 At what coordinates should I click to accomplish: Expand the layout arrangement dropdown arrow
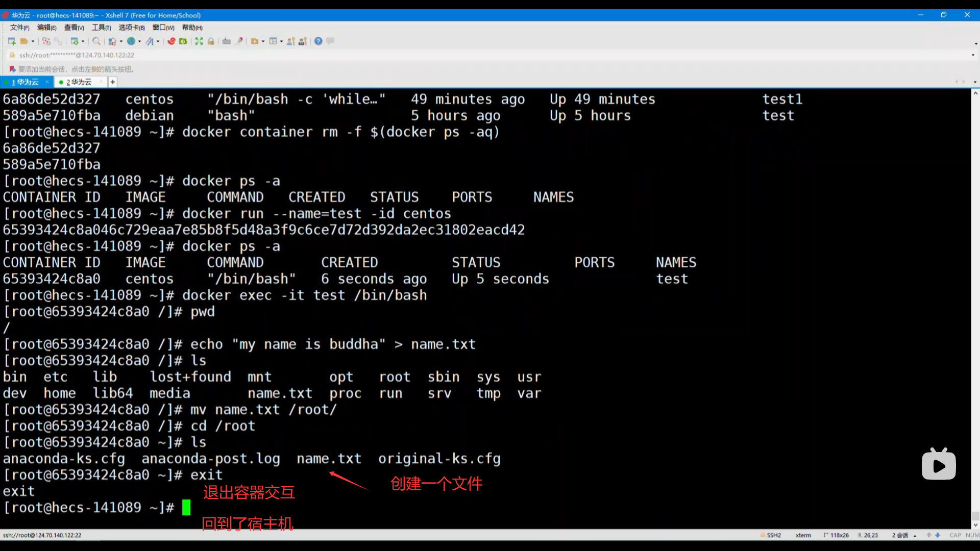click(x=282, y=41)
